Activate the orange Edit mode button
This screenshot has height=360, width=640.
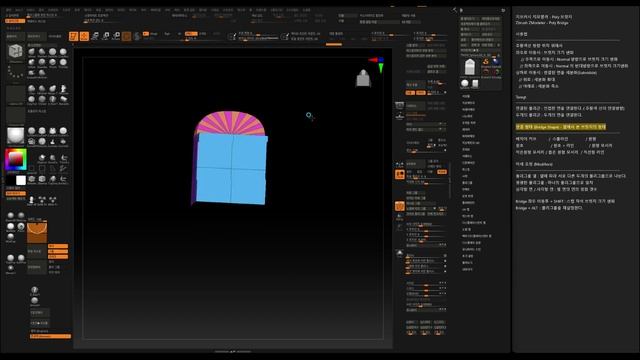[73, 36]
